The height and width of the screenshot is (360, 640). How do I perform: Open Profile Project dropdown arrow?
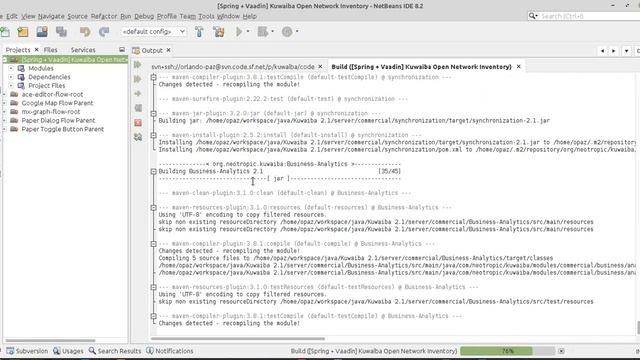point(297,32)
